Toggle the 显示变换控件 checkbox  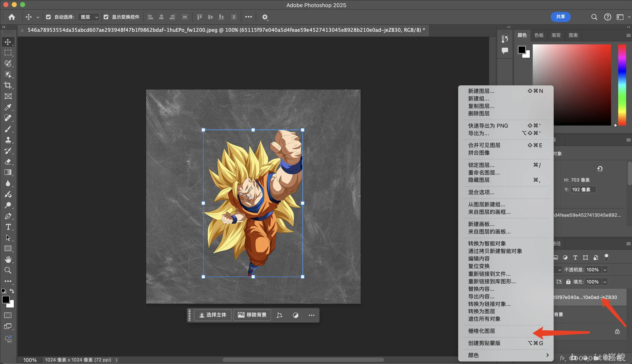point(106,17)
